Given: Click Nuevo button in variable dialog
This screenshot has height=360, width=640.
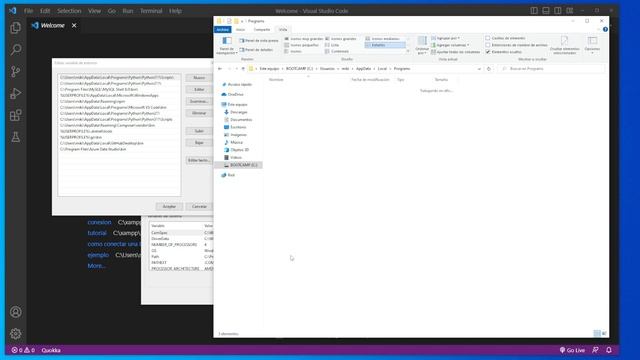Looking at the screenshot, I should [x=199, y=78].
